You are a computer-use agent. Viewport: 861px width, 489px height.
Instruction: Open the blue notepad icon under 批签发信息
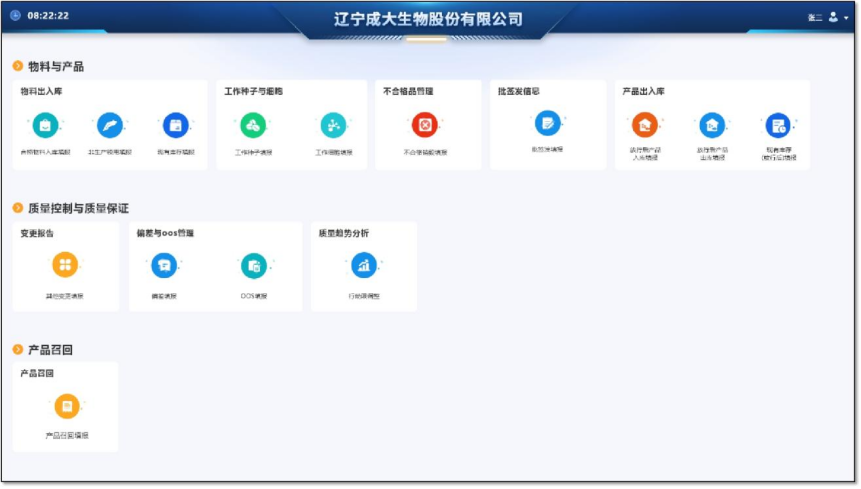tap(547, 123)
